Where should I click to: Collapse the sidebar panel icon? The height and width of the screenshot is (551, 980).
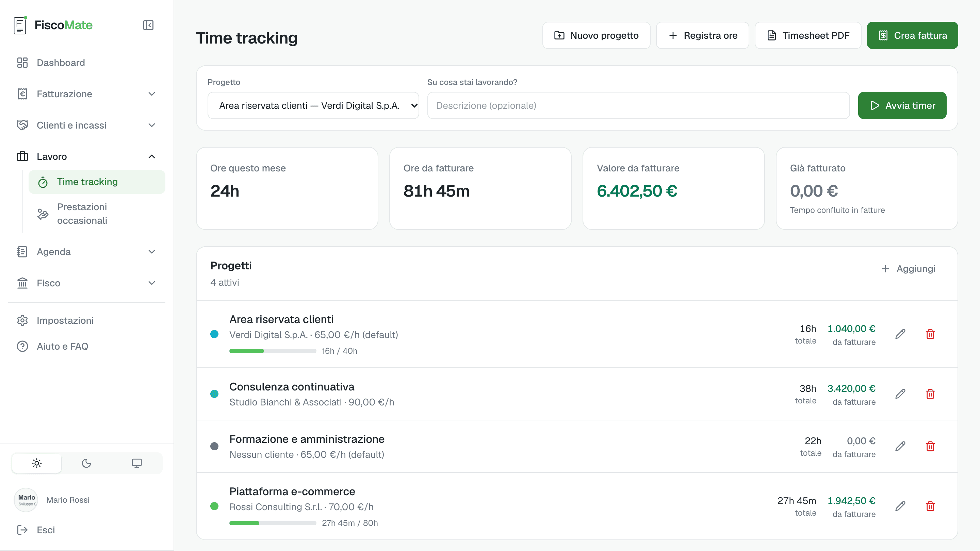(x=148, y=25)
